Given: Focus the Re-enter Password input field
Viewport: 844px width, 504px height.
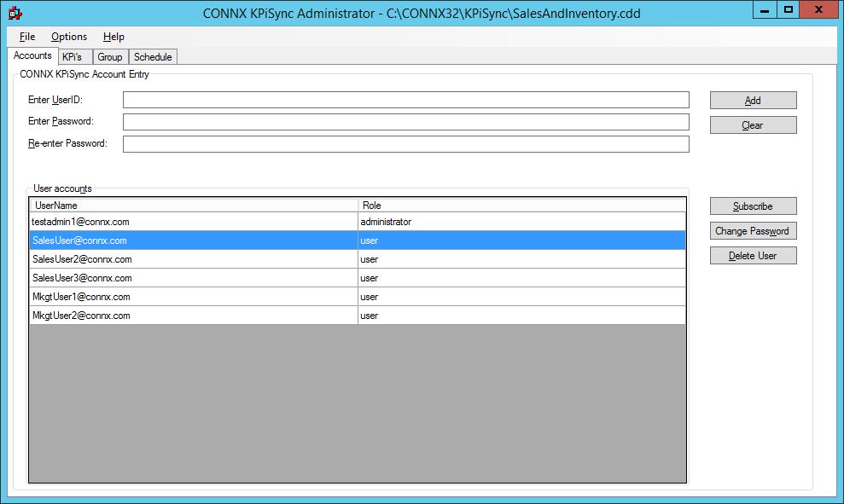Looking at the screenshot, I should coord(406,144).
